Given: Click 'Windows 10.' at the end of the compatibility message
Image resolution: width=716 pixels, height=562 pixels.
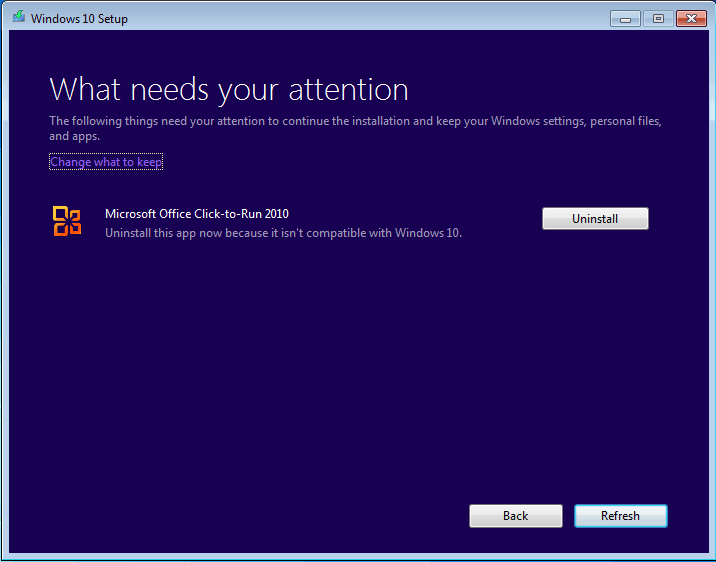Looking at the screenshot, I should tap(428, 233).
